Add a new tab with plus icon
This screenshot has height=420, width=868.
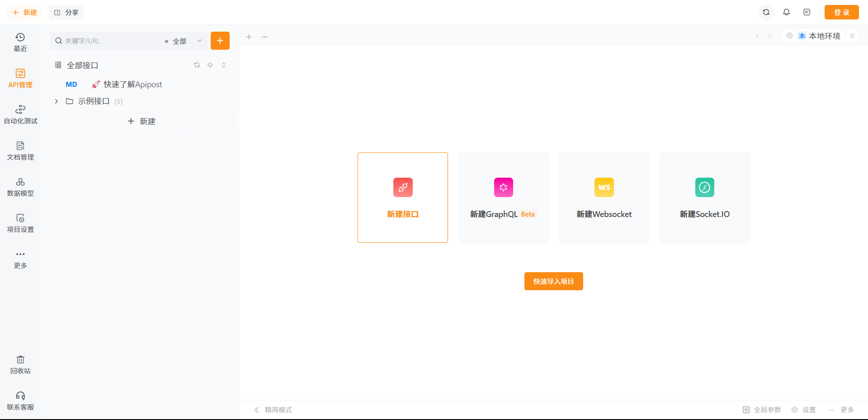point(249,37)
